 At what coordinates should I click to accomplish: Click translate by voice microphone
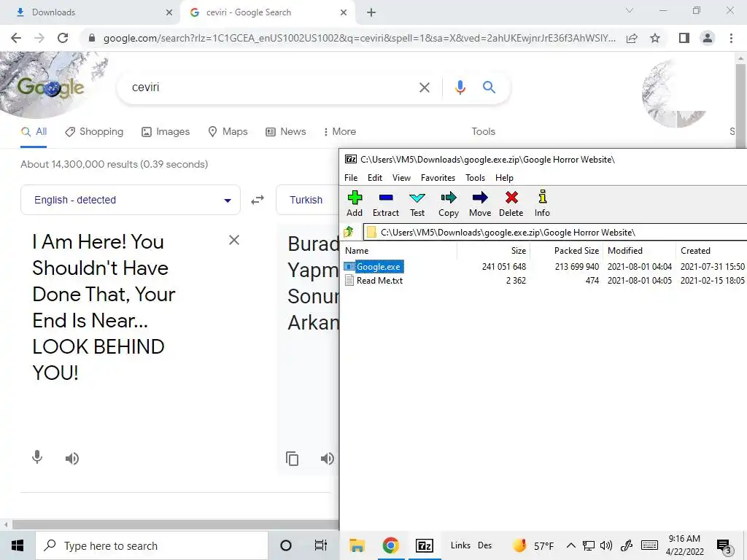pyautogui.click(x=37, y=458)
